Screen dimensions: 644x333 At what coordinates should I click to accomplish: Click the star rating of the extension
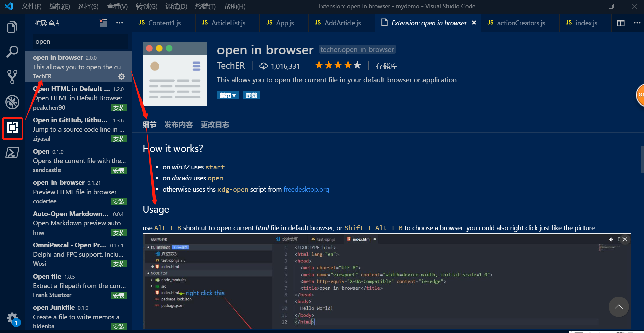coord(338,65)
